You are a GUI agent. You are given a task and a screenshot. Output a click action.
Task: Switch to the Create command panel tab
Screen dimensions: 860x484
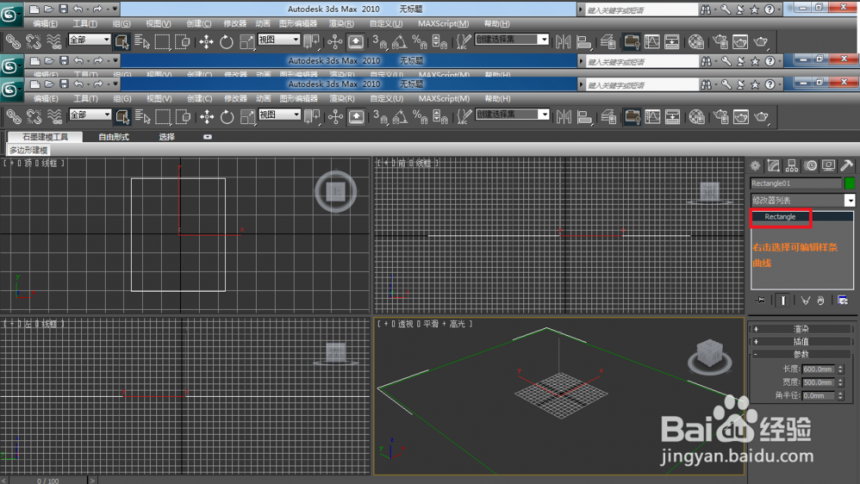tap(756, 165)
